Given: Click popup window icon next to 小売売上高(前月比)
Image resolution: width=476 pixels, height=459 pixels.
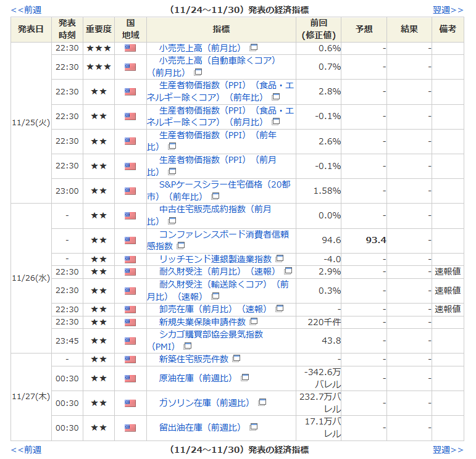Looking at the screenshot, I should [253, 48].
